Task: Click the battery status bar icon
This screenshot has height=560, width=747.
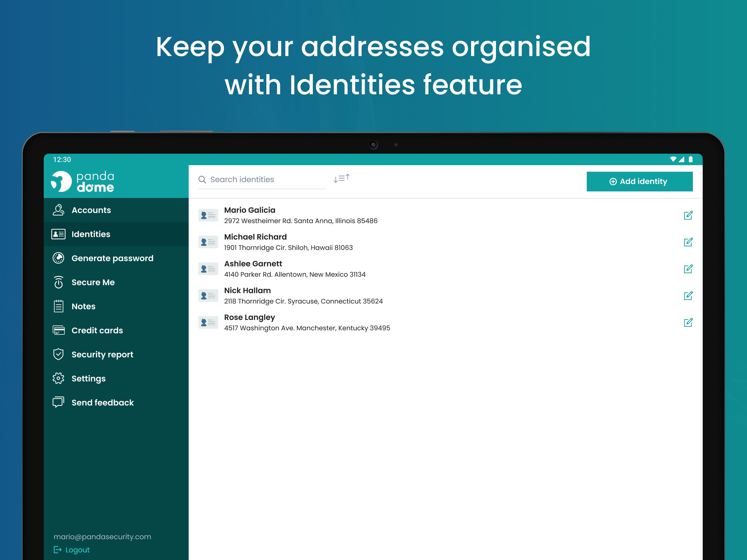Action: [x=691, y=159]
